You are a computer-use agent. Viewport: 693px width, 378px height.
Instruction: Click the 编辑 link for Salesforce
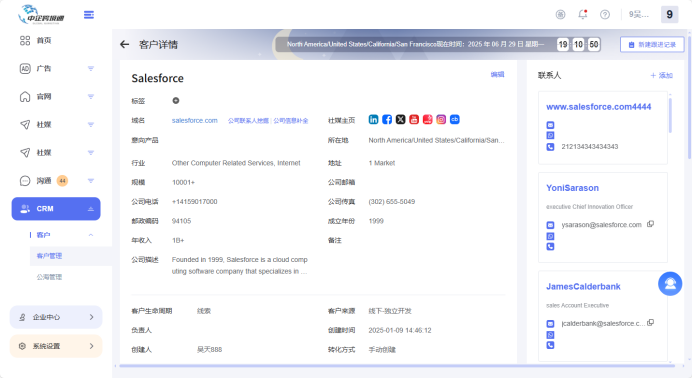click(x=497, y=74)
